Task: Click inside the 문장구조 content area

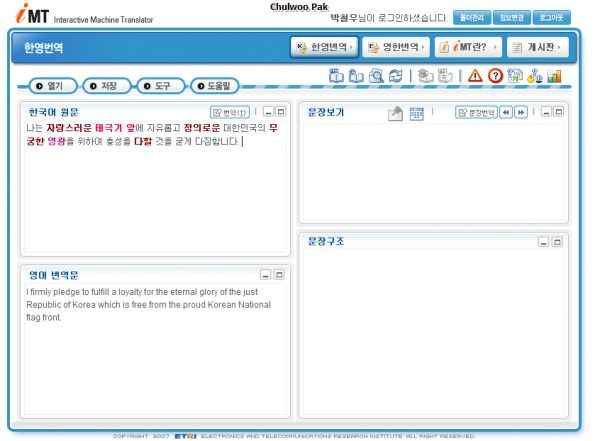Action: pos(434,332)
